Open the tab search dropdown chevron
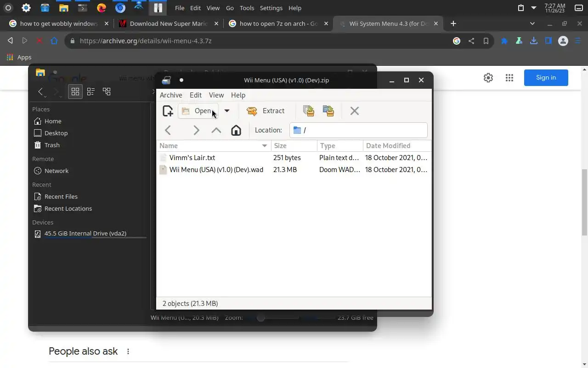The height and width of the screenshot is (368, 588). pos(532,23)
